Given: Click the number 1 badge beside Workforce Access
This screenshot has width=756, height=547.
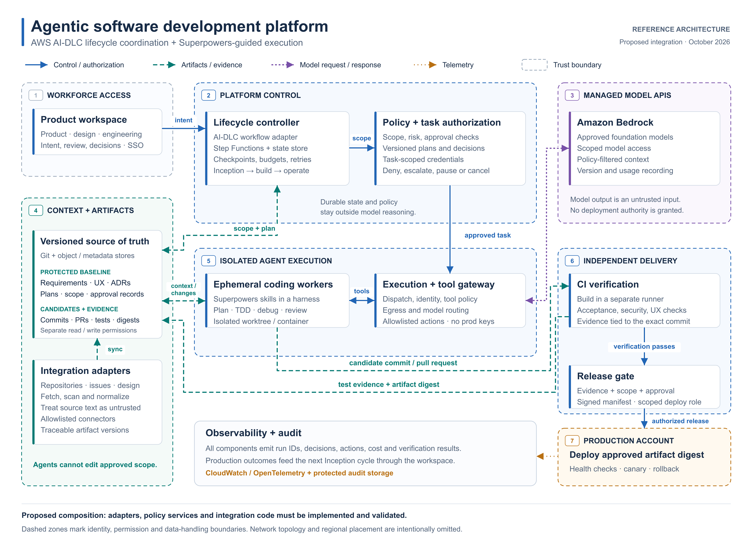Looking at the screenshot, I should [x=36, y=95].
